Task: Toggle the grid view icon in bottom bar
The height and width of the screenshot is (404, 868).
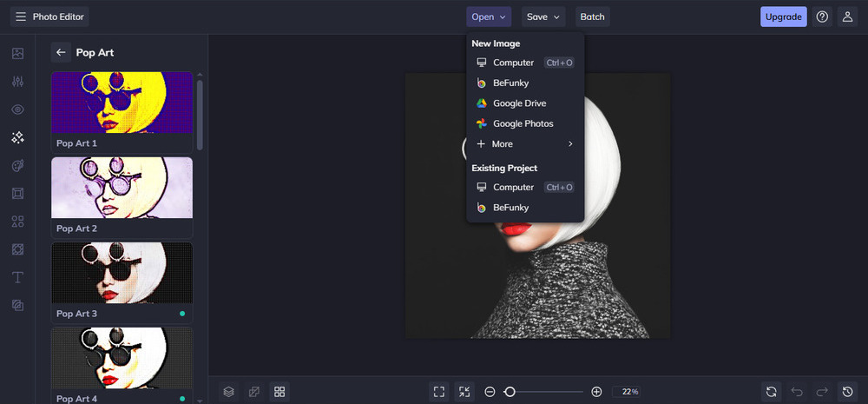Action: coord(279,392)
